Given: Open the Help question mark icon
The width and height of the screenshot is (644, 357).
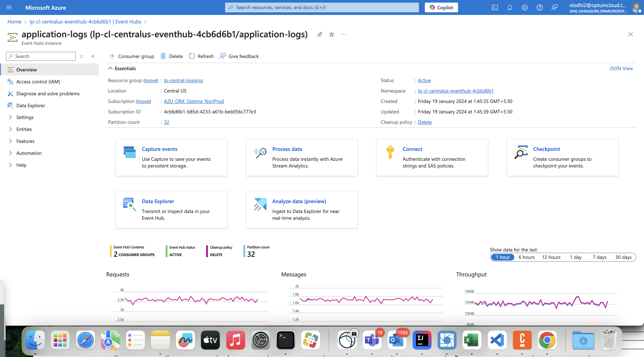Looking at the screenshot, I should point(539,7).
